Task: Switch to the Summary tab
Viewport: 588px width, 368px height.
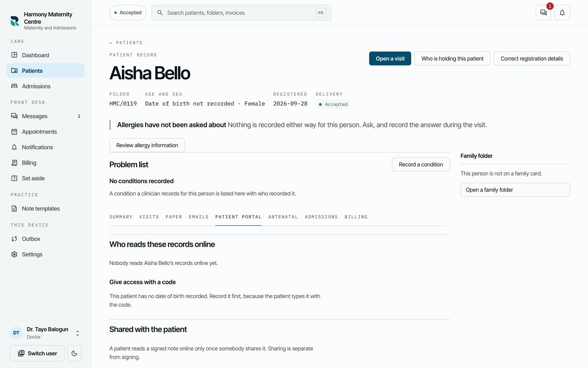Action: pos(121,217)
